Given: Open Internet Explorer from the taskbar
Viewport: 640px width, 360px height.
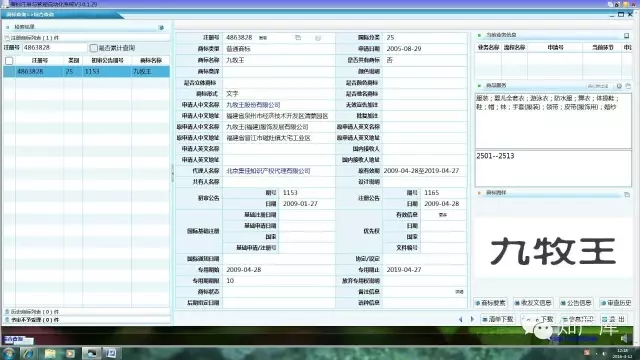Looking at the screenshot, I should click(x=29, y=353).
